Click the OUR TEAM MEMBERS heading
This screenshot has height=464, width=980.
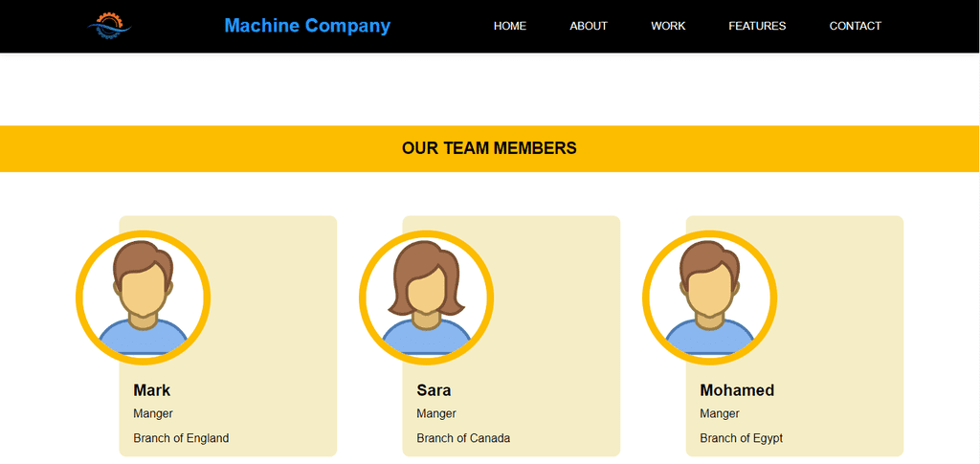[x=489, y=148]
